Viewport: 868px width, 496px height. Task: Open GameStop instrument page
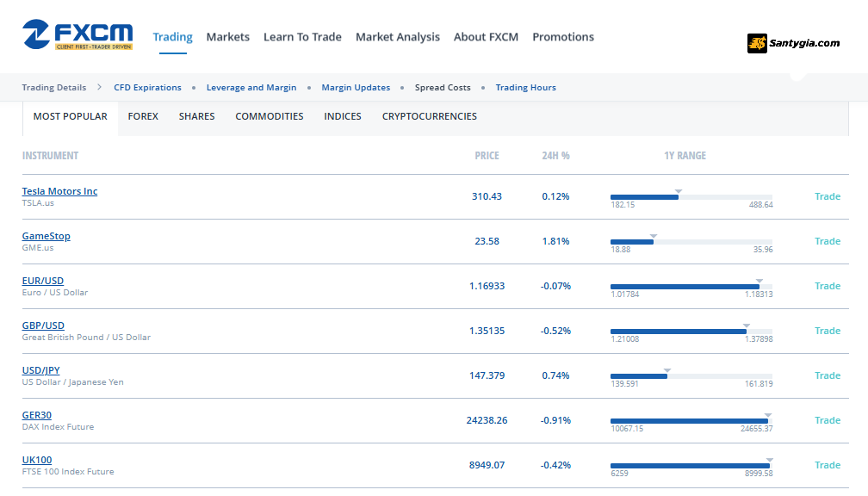(x=46, y=236)
